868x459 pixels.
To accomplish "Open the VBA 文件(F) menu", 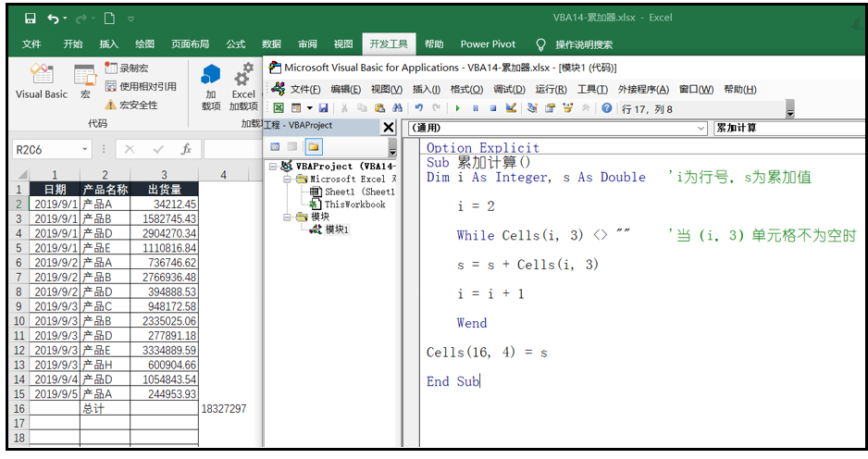I will click(305, 89).
